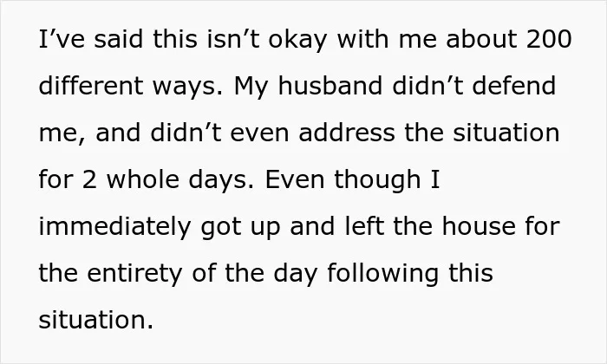Click the capitalized word "My"

click(251, 88)
